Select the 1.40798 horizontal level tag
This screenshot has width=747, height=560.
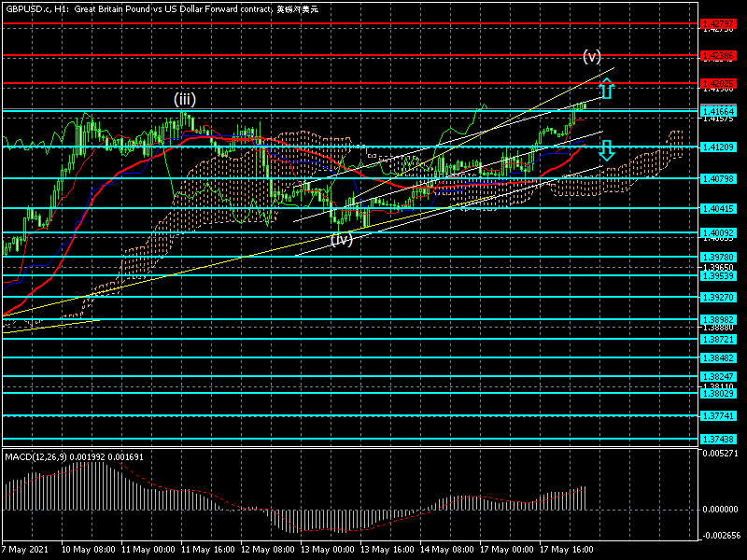coord(719,178)
